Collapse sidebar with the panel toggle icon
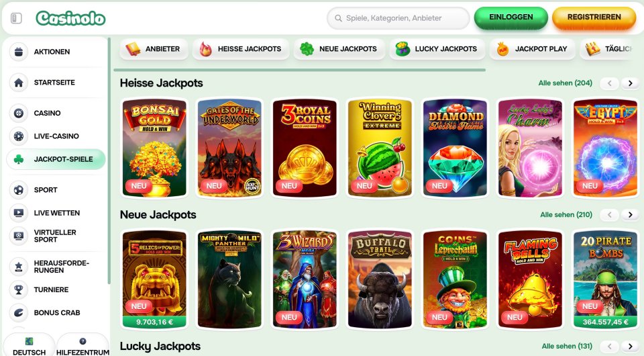This screenshot has height=356, width=644. tap(16, 18)
